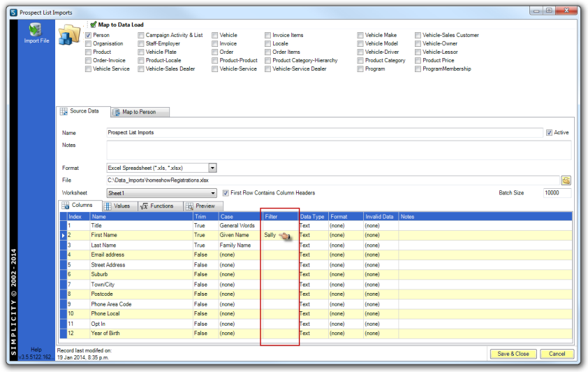Click the Filter column header

[281, 217]
